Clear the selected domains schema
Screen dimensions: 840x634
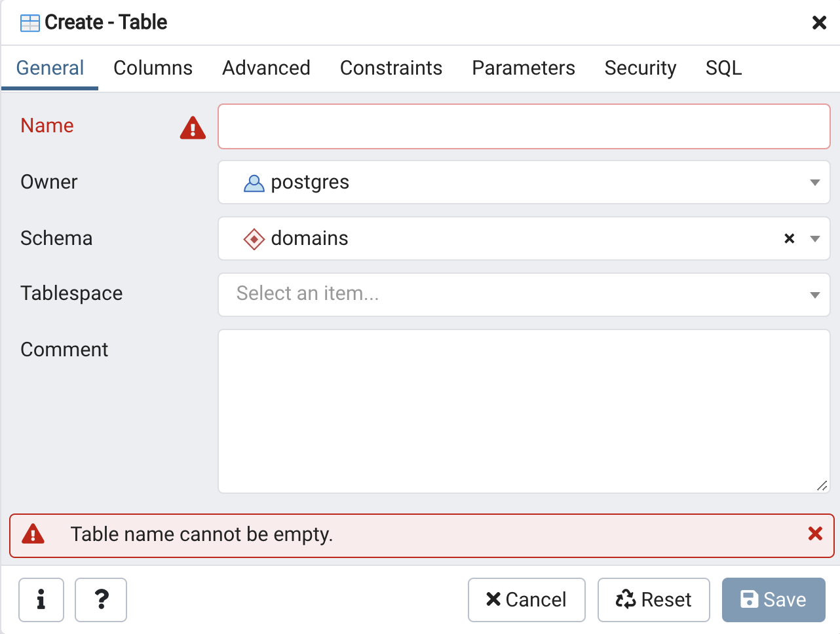tap(790, 238)
